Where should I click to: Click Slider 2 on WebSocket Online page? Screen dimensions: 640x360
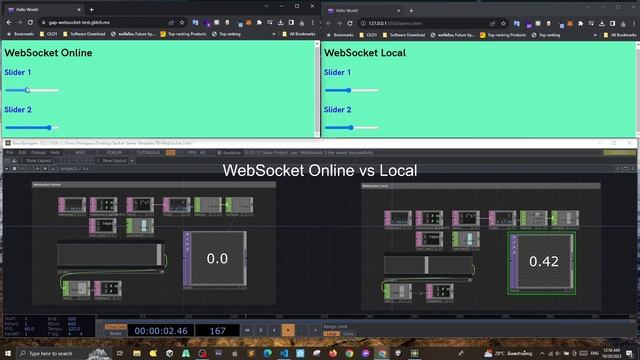(32, 128)
